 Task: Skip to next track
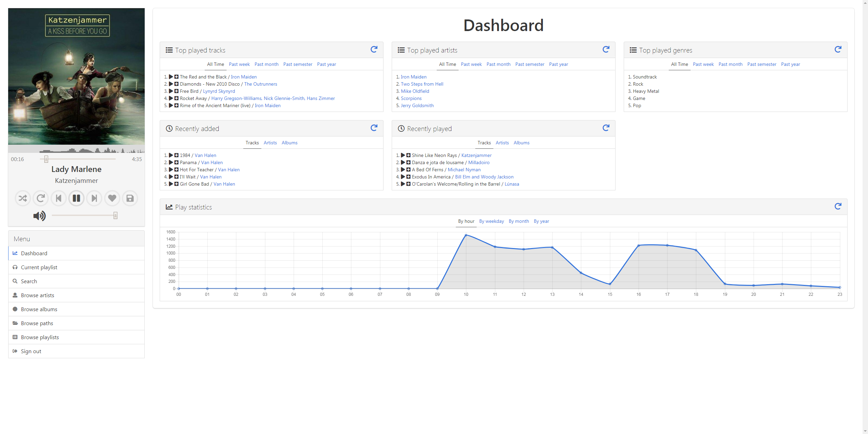point(94,198)
